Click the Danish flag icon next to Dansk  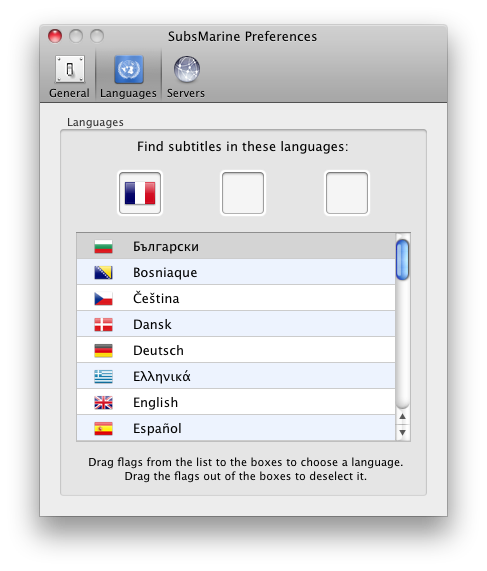[x=103, y=324]
